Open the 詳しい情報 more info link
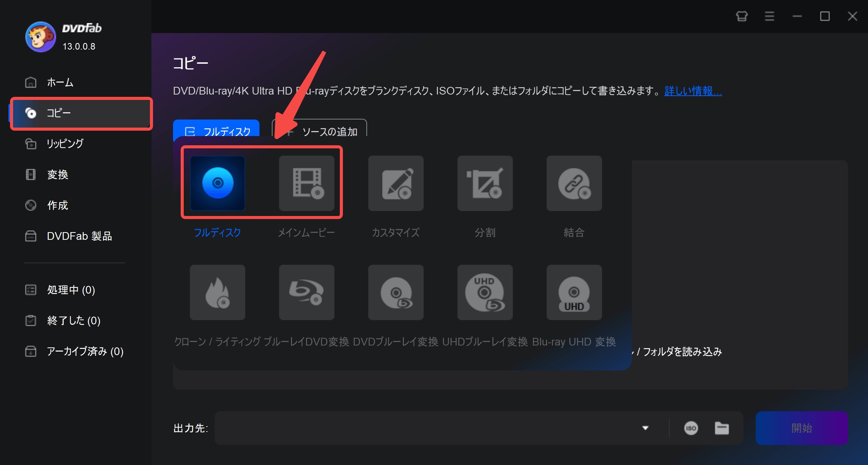This screenshot has height=465, width=868. pyautogui.click(x=693, y=91)
